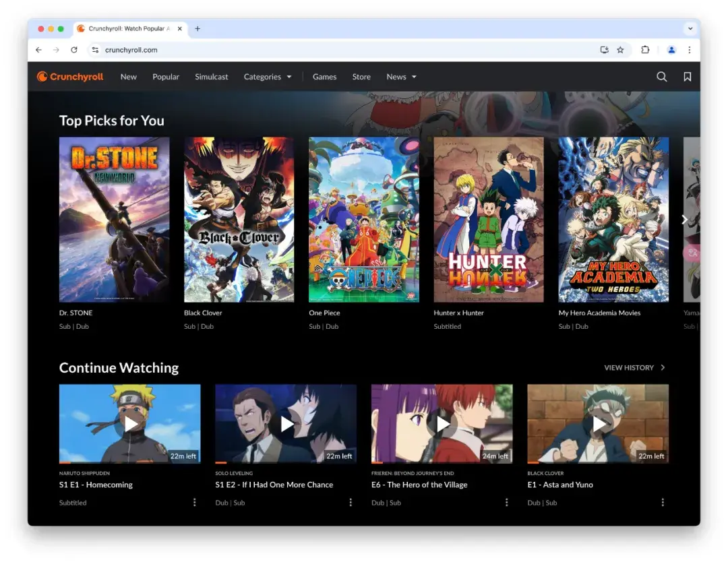728x562 pixels.
Task: Open more options for Naruto Shippuden episode
Action: tap(195, 502)
